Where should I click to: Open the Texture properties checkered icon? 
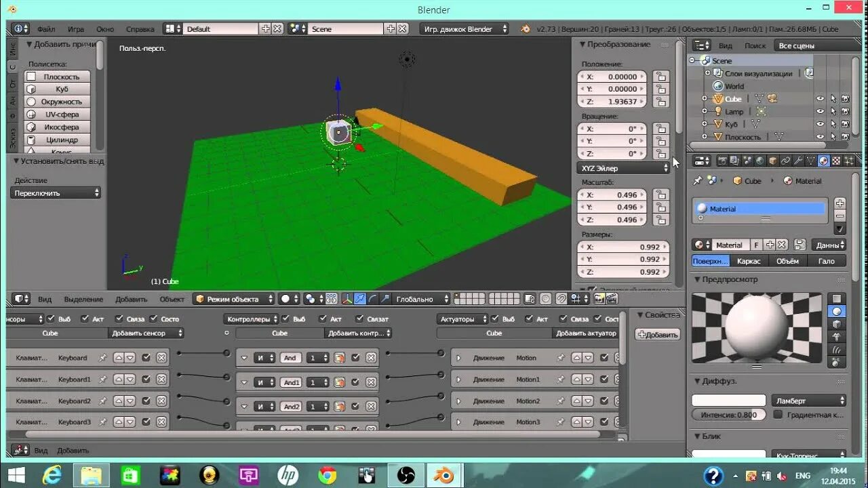click(835, 161)
